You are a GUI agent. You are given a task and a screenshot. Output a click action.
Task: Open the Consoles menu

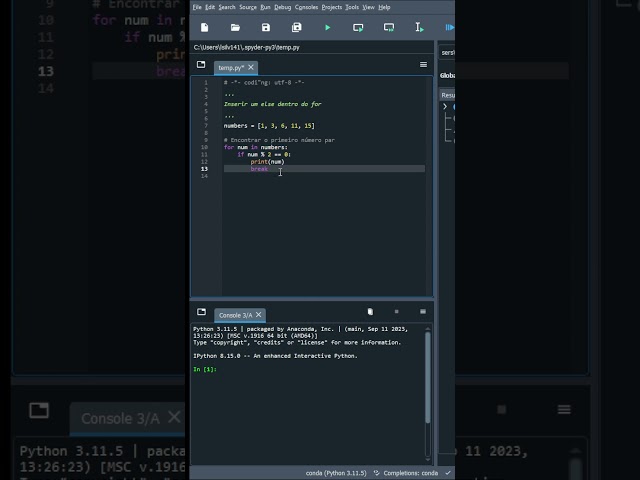pyautogui.click(x=306, y=7)
